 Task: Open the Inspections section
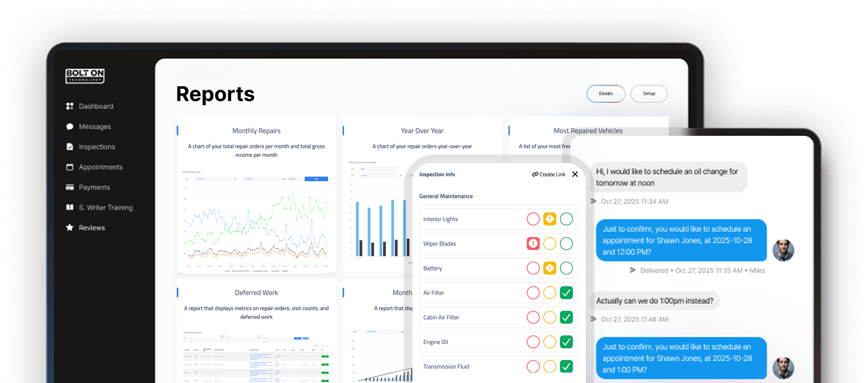(x=96, y=147)
